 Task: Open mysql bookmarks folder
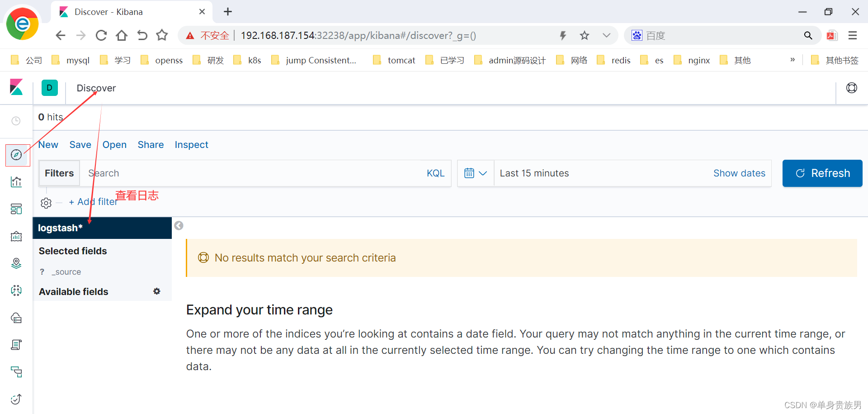click(71, 60)
